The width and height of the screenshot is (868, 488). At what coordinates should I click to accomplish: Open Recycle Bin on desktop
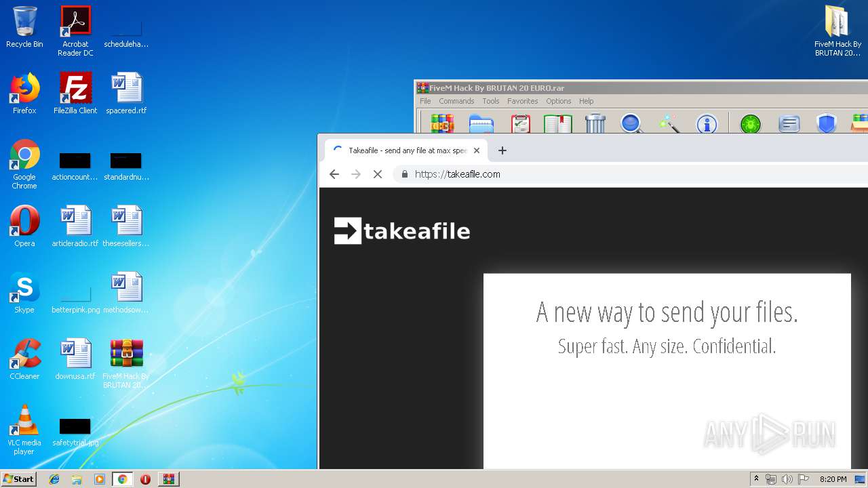(24, 27)
